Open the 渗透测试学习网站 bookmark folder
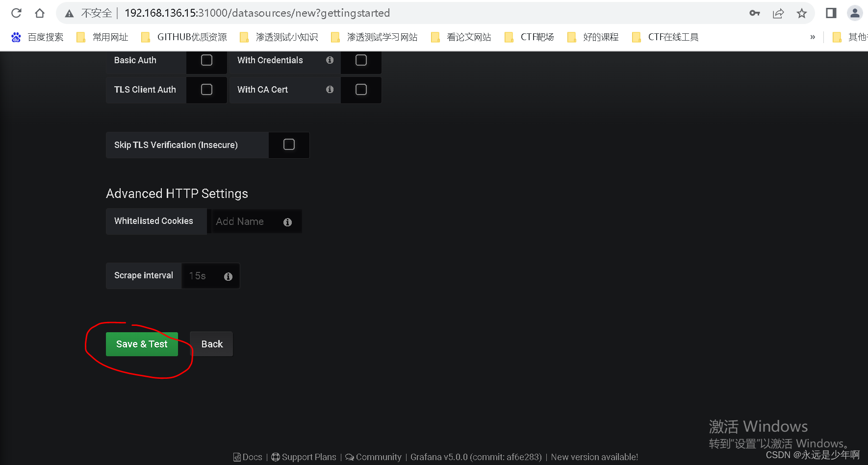The image size is (868, 465). (x=374, y=37)
